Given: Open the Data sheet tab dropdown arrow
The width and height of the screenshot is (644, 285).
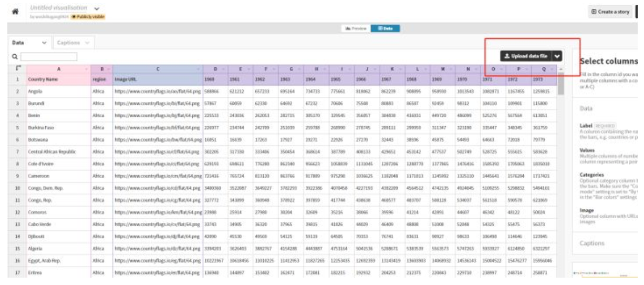Looking at the screenshot, I should 44,42.
